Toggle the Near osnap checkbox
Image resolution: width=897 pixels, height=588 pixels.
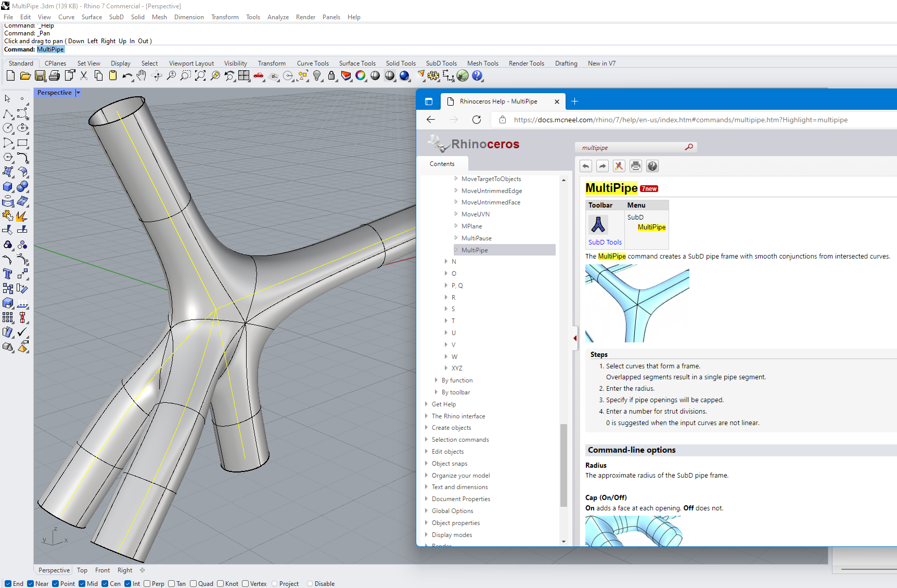point(30,584)
